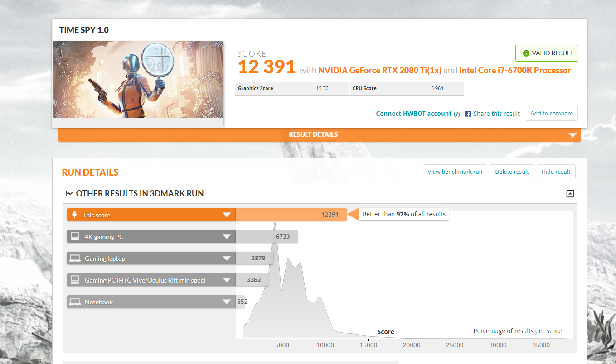
Task: Expand the Notebook dropdown arrow
Action: tap(227, 302)
